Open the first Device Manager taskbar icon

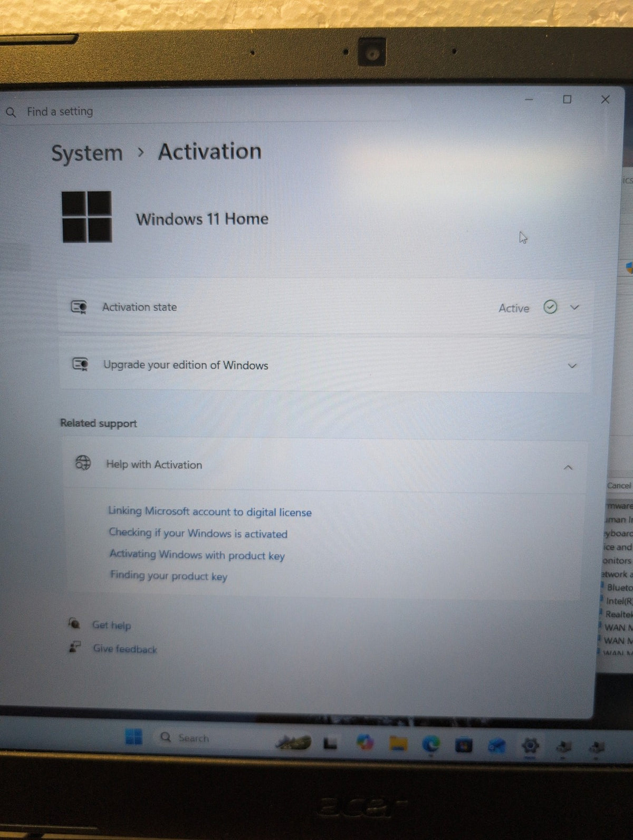tap(564, 747)
